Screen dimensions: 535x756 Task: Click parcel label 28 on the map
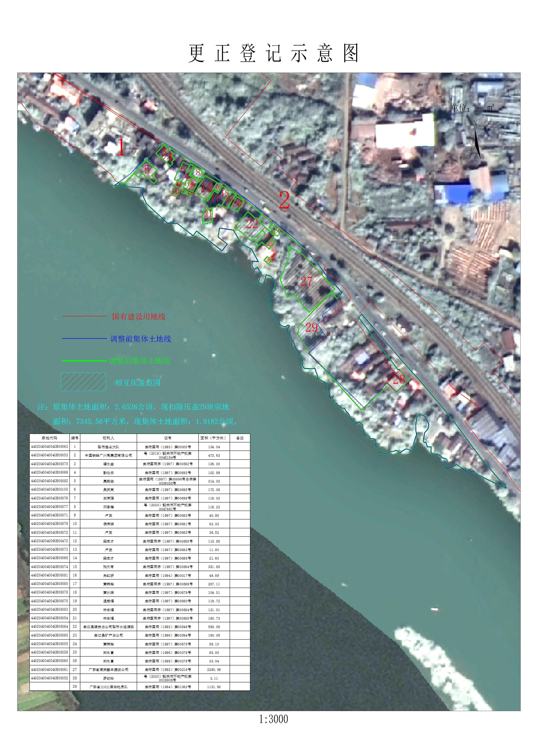pyautogui.click(x=399, y=379)
